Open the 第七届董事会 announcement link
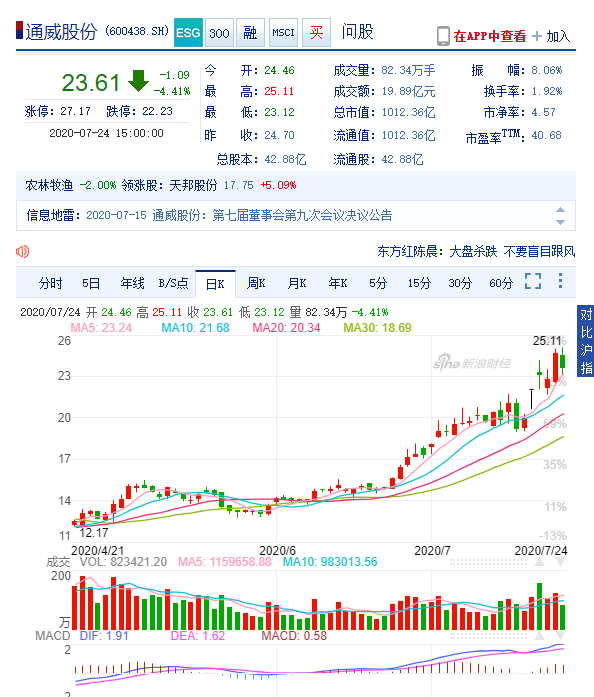 272,215
